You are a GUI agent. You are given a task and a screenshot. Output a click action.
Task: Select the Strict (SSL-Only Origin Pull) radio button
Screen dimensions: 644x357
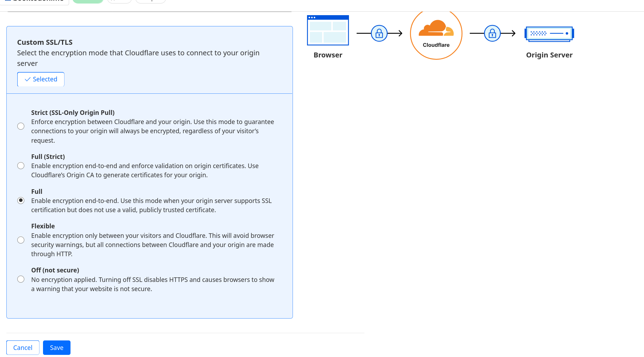[21, 126]
